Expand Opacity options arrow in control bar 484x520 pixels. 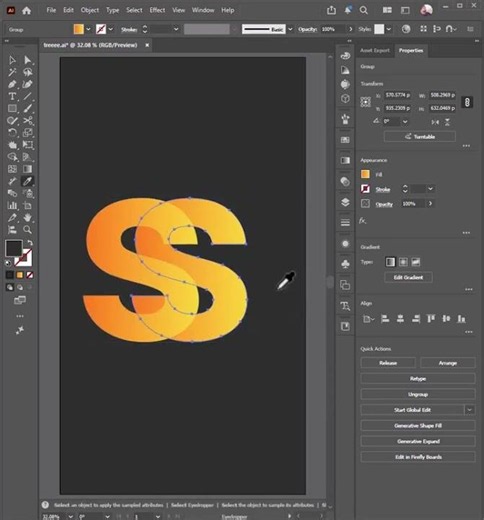[350, 29]
